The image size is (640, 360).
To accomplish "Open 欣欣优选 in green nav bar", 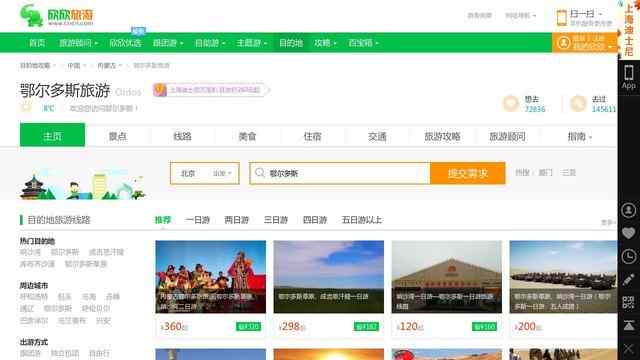I will click(x=125, y=43).
